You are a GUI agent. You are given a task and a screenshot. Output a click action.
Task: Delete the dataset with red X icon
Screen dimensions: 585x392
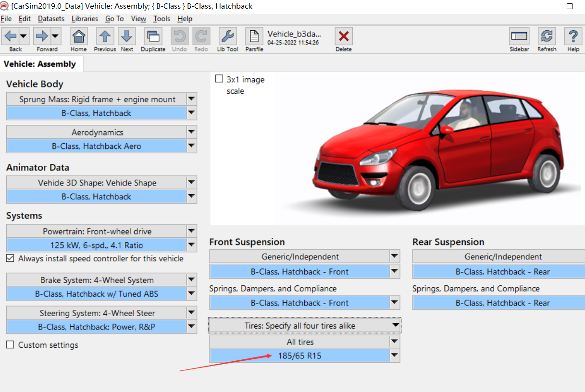[343, 36]
